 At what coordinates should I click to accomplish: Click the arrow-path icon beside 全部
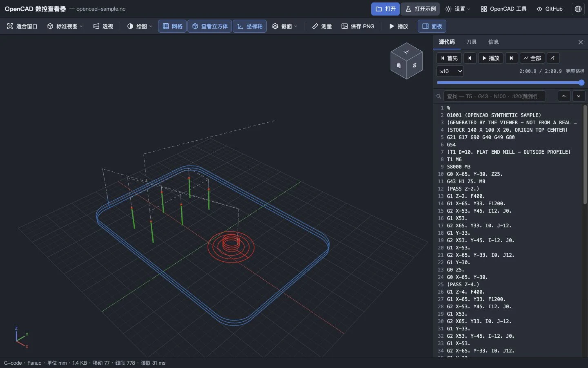coord(553,58)
